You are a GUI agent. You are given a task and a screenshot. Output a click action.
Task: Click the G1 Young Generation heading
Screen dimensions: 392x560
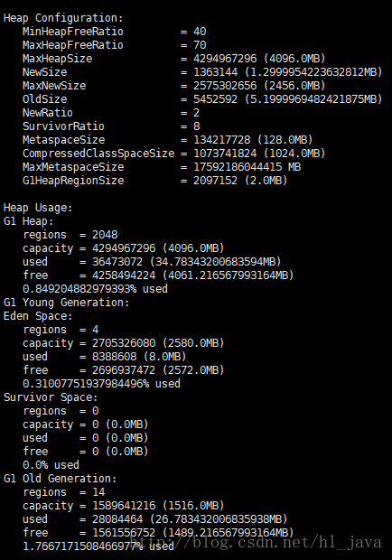pos(67,303)
